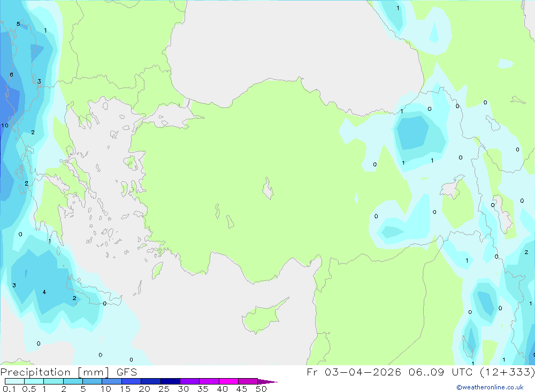Screen dimensions: 535x392
Task: Open the weatheronline.co.uk copyright link
Action: 490,387
